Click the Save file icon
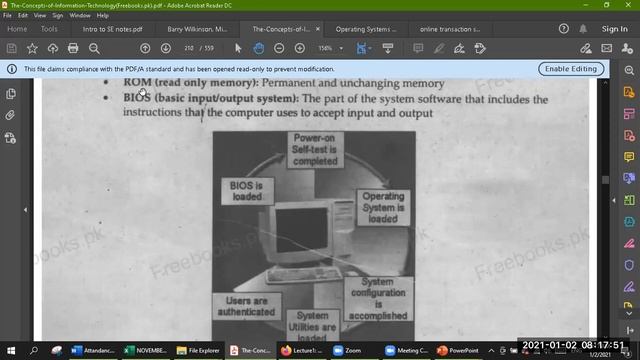 click(x=11, y=49)
